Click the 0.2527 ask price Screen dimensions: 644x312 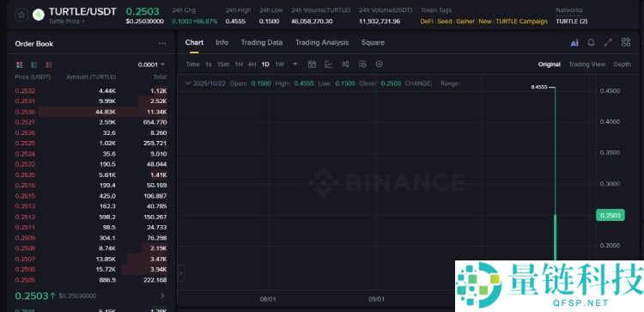click(x=25, y=122)
